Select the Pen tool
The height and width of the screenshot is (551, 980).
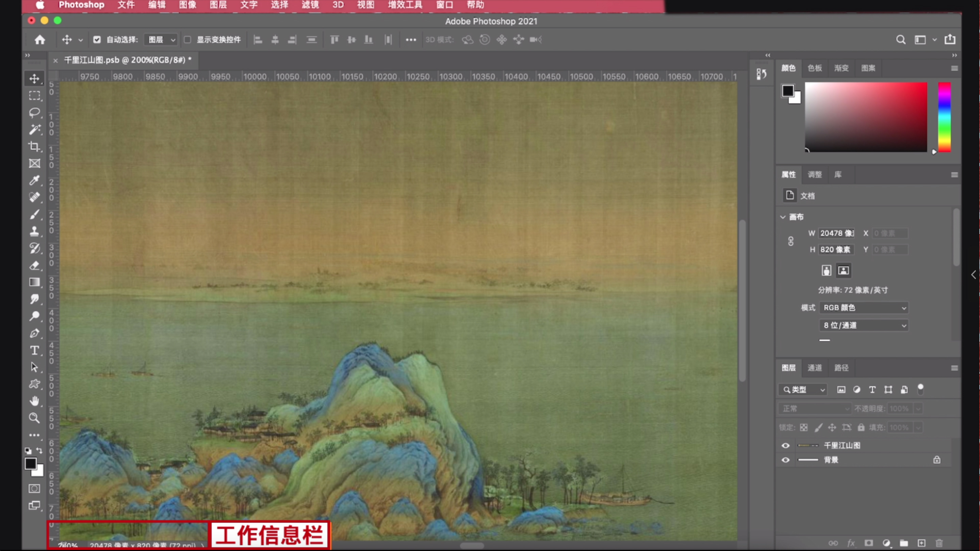point(35,333)
